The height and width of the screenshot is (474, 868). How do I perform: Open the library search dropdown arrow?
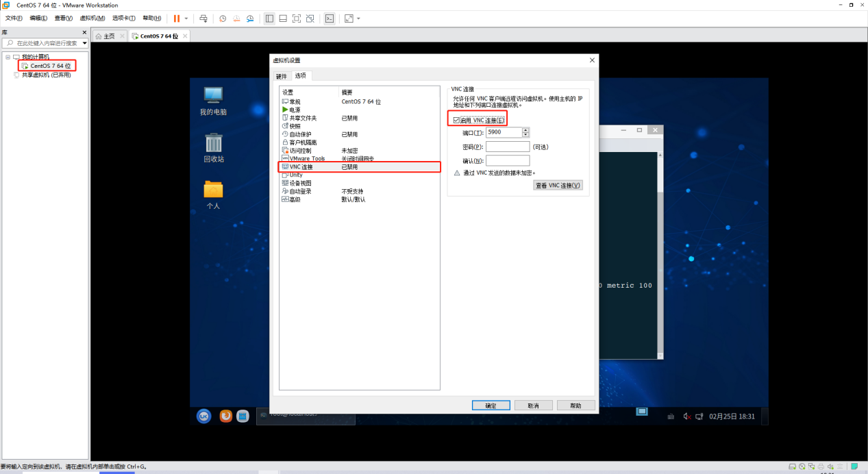pyautogui.click(x=85, y=43)
